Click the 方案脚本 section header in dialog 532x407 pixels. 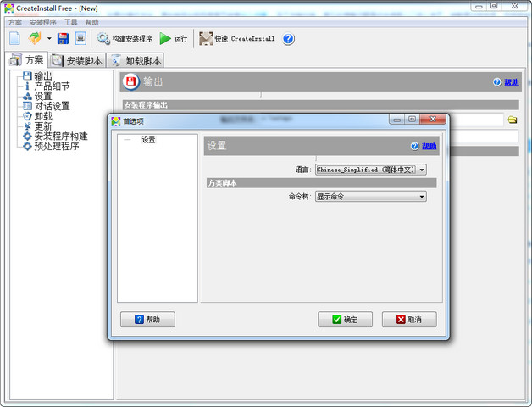pos(321,183)
